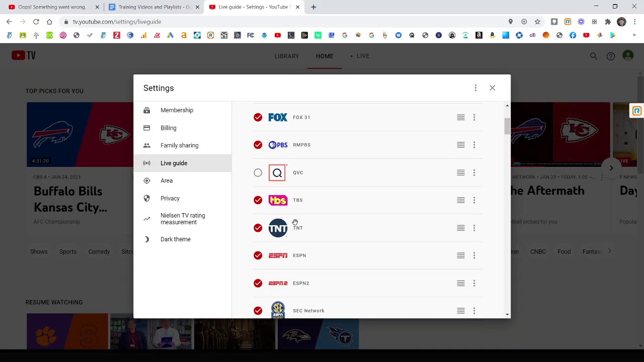Click the TNT reorder handle
The image size is (644, 362).
coord(461,228)
